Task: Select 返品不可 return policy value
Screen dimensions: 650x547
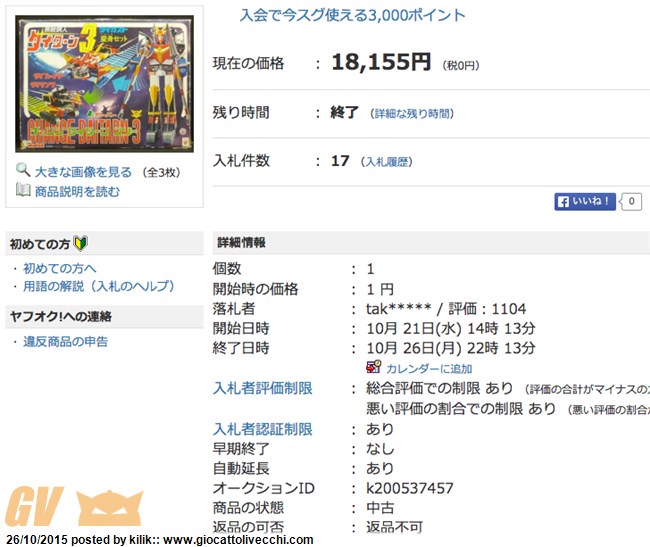Action: (x=394, y=527)
